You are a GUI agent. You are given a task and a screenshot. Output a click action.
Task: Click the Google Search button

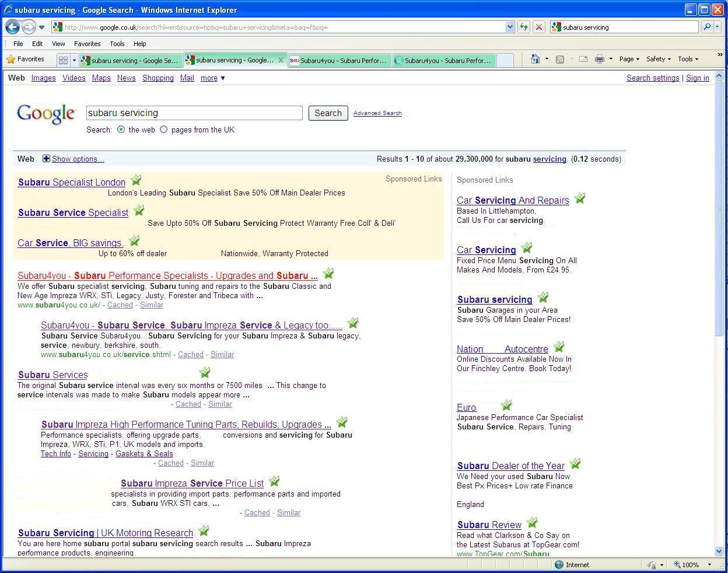pos(328,113)
